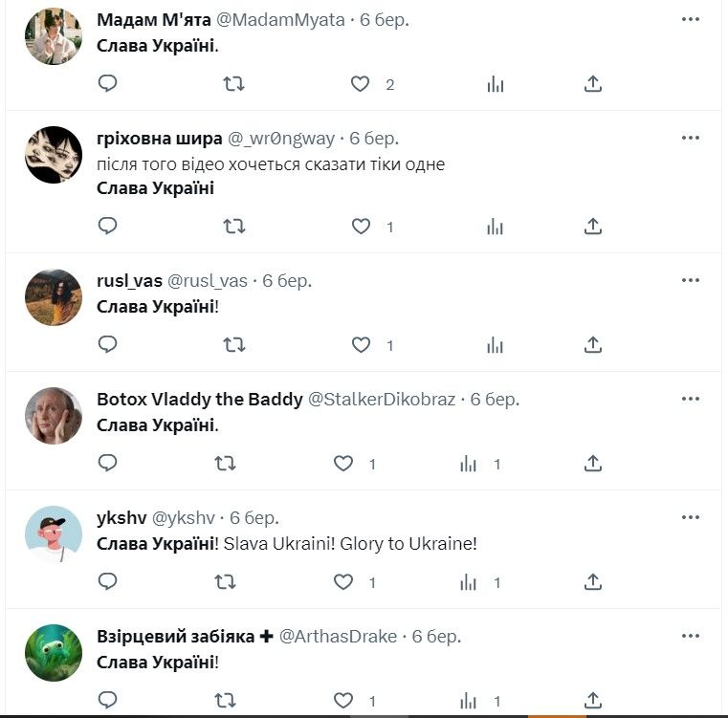728x718 pixels.
Task: Like the ykshv tweet
Action: 343,582
